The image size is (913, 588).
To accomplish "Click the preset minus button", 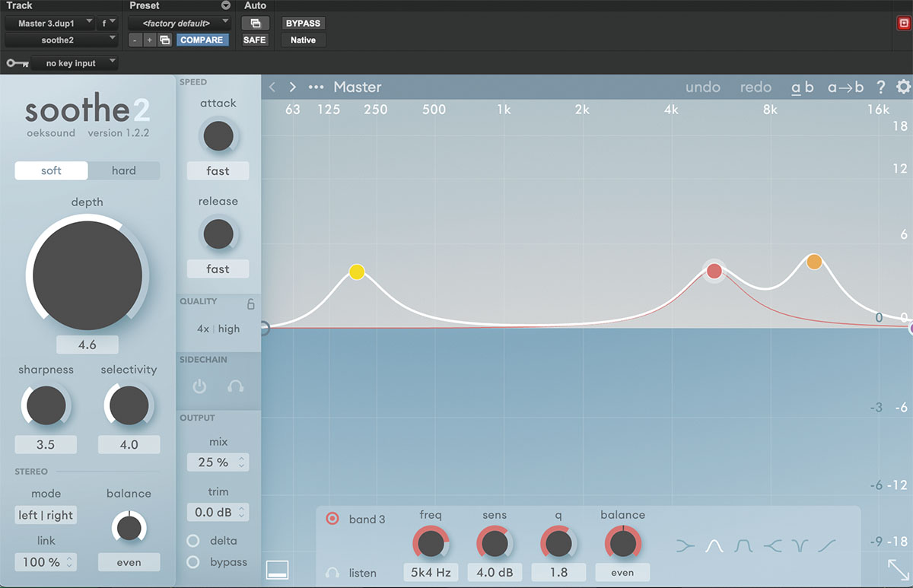I will (x=135, y=40).
